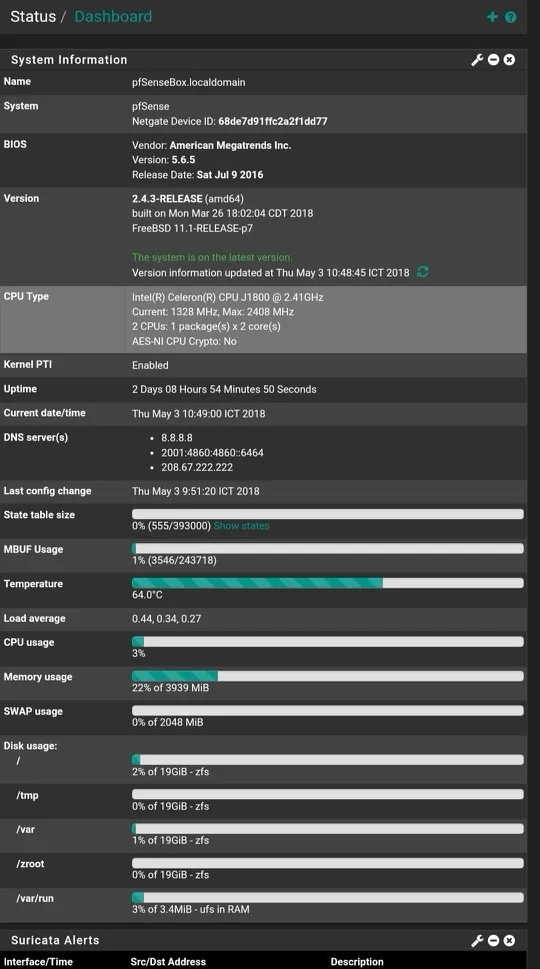
Task: Open System Information wrench settings
Action: pyautogui.click(x=477, y=60)
